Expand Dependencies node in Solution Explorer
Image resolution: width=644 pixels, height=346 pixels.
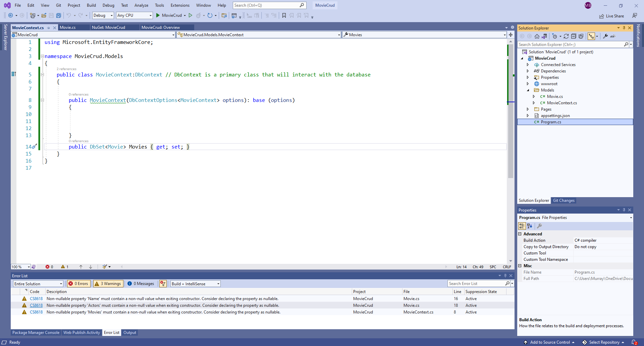pyautogui.click(x=528, y=71)
